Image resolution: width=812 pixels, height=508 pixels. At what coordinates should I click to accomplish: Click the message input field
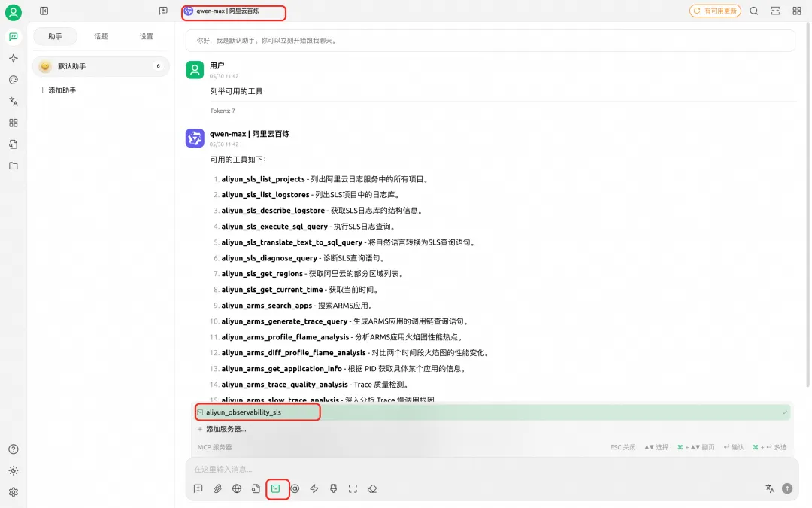pos(451,468)
